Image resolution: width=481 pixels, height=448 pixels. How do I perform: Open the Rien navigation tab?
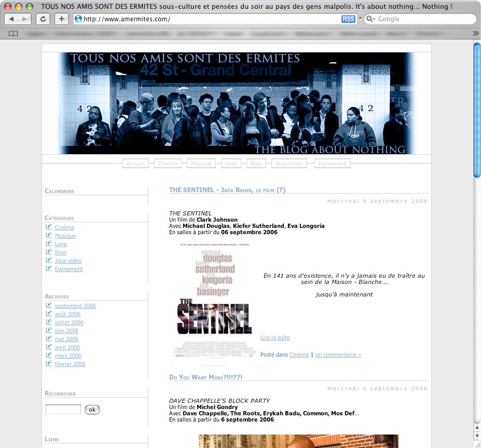pyautogui.click(x=256, y=164)
